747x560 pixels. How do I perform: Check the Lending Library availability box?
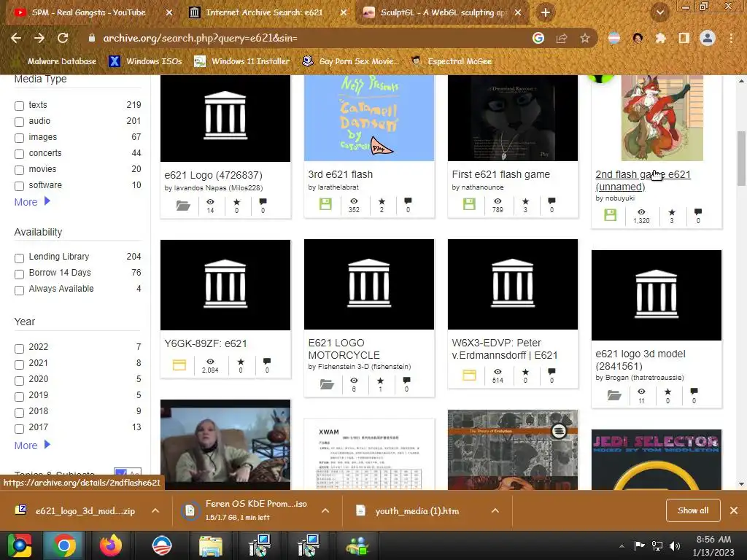[19, 258]
